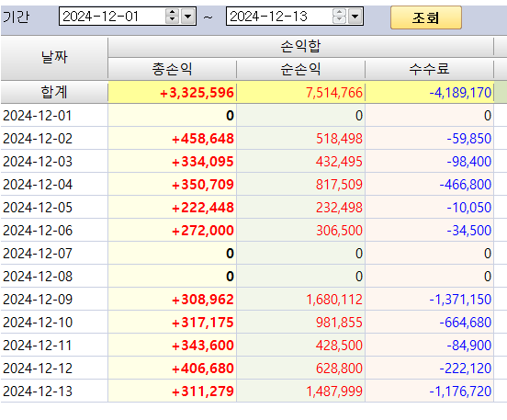Click 총손익 value +334,095
This screenshot has width=507, height=420.
point(203,162)
